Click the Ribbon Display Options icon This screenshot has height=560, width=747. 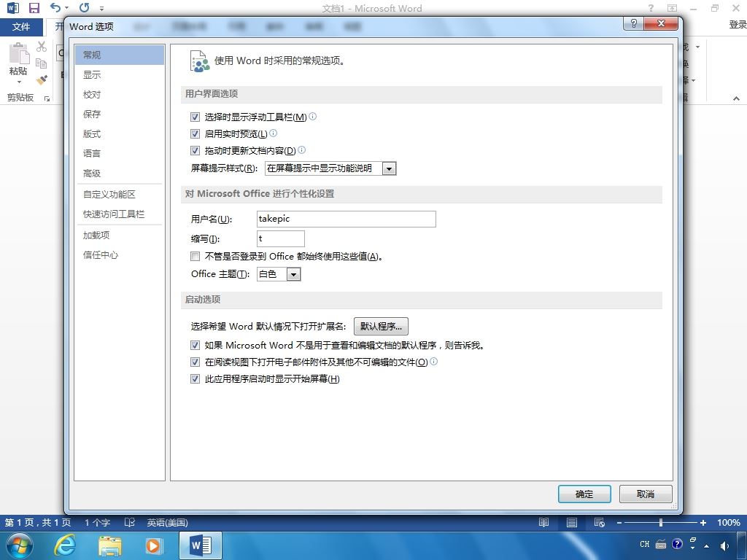point(672,7)
